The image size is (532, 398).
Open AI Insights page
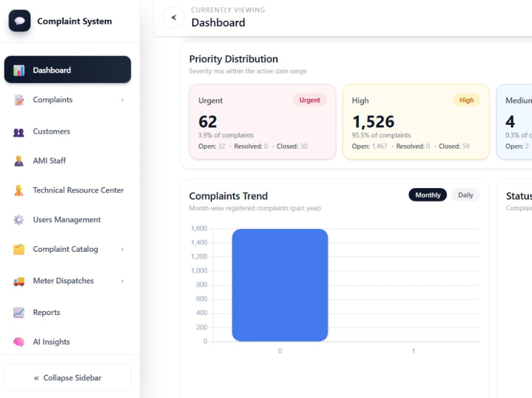point(52,342)
